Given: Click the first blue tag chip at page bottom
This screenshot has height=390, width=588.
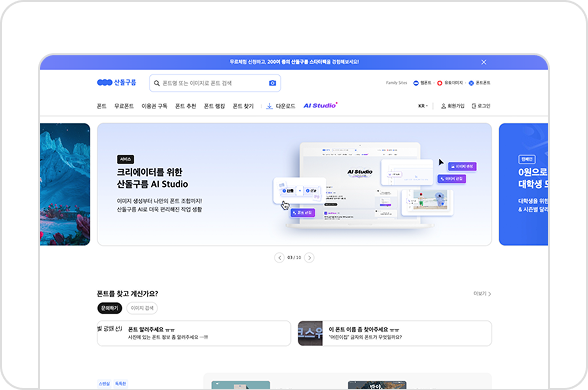Looking at the screenshot, I should (x=104, y=384).
